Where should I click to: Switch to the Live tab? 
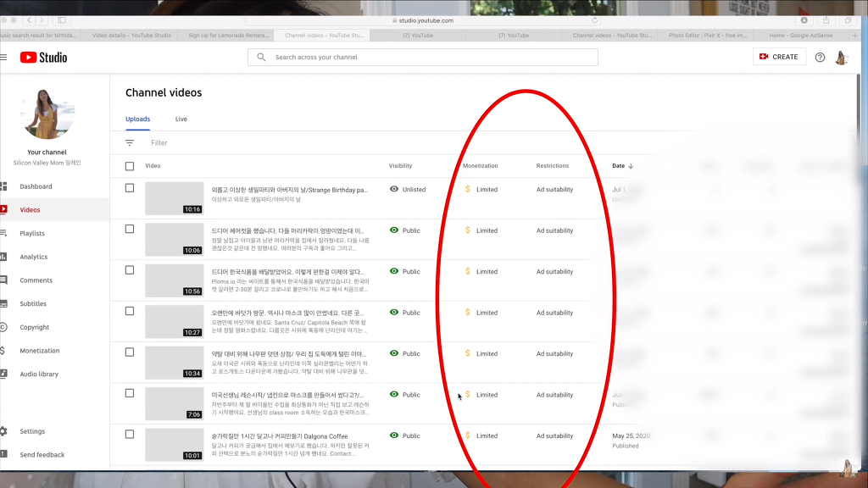coord(181,119)
